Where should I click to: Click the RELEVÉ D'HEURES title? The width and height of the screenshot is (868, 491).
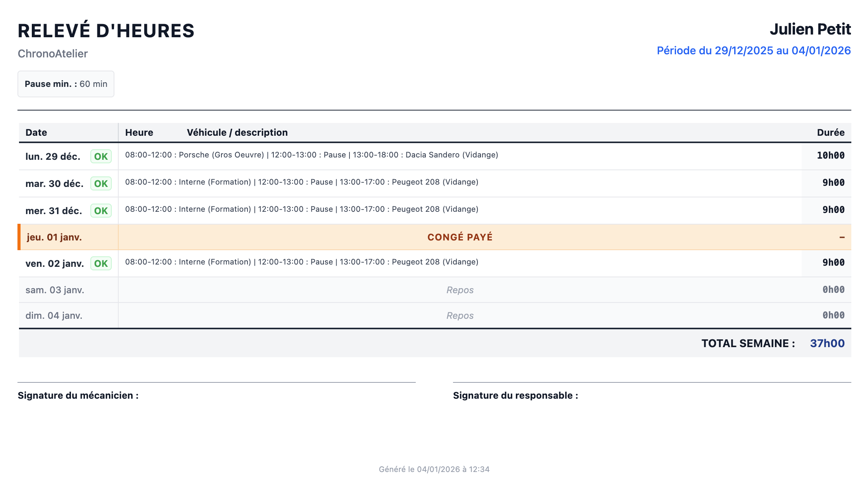[106, 30]
